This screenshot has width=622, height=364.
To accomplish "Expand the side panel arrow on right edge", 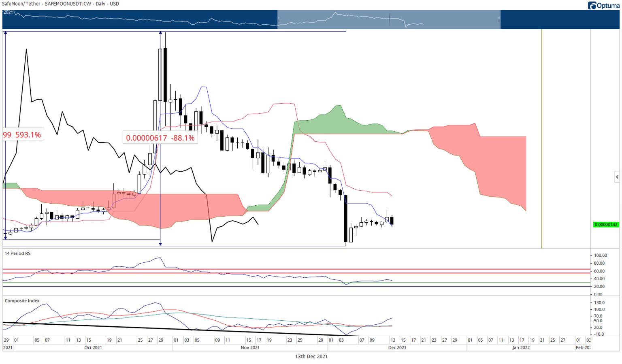I will pos(617,177).
